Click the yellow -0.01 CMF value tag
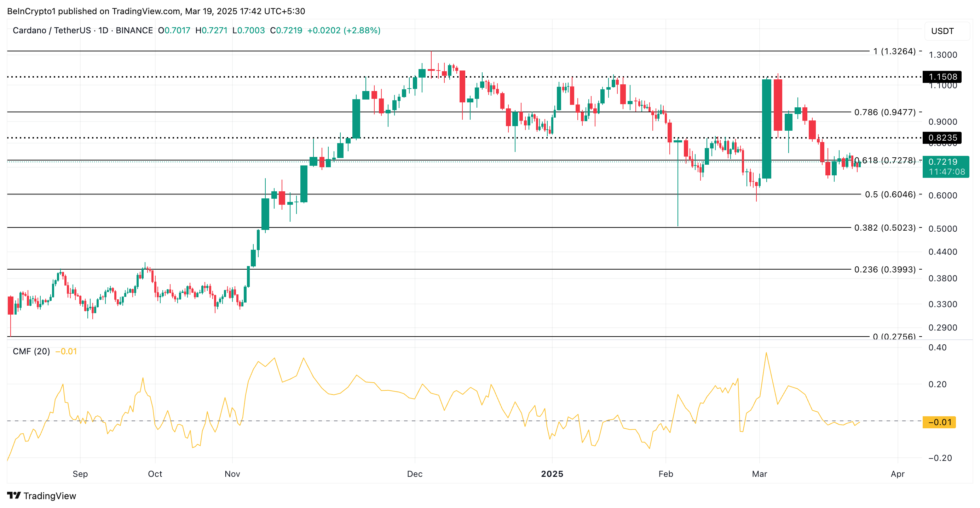The image size is (980, 508). (x=939, y=422)
